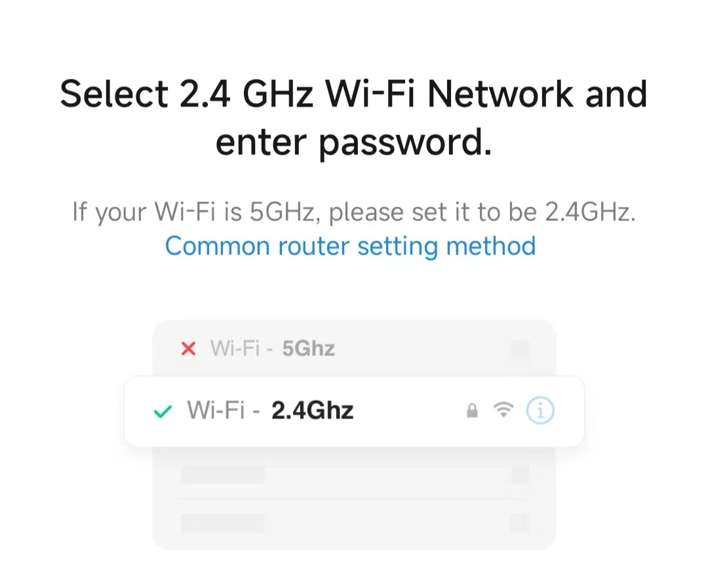708x588 pixels.
Task: Toggle selection of the highlighted 2.4Ghz network
Action: point(354,410)
